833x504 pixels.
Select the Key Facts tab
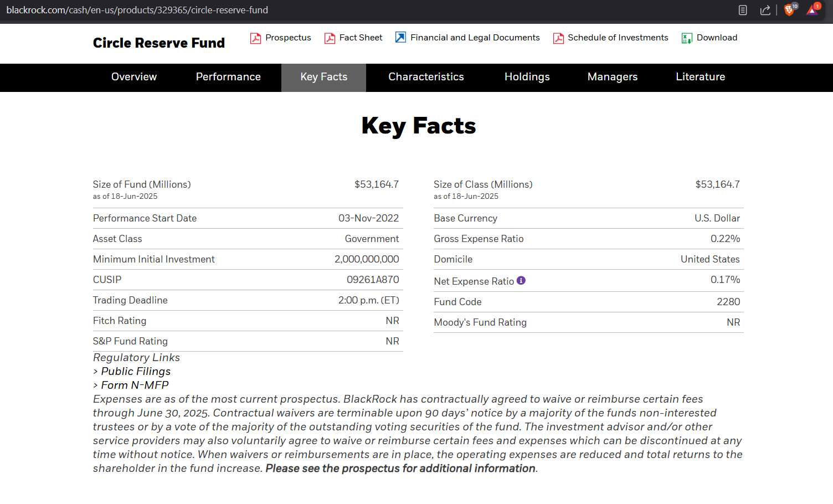tap(324, 77)
